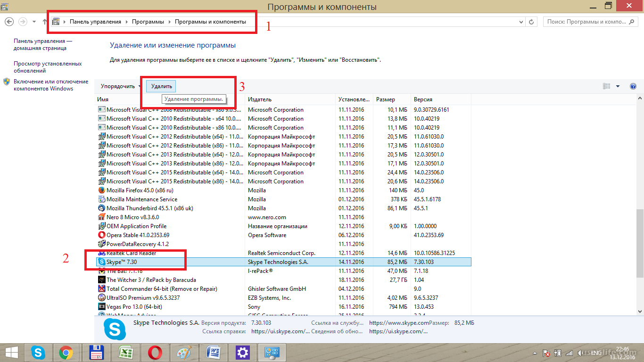Sort list by the Издатель column header
This screenshot has width=644, height=362.
tap(291, 99)
